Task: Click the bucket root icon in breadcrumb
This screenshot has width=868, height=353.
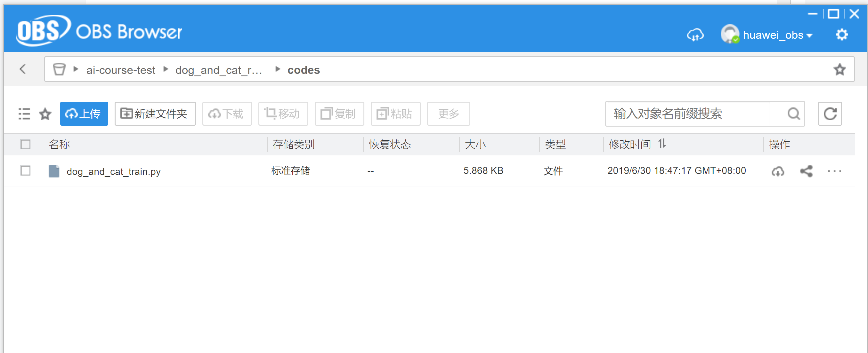Action: pos(59,69)
